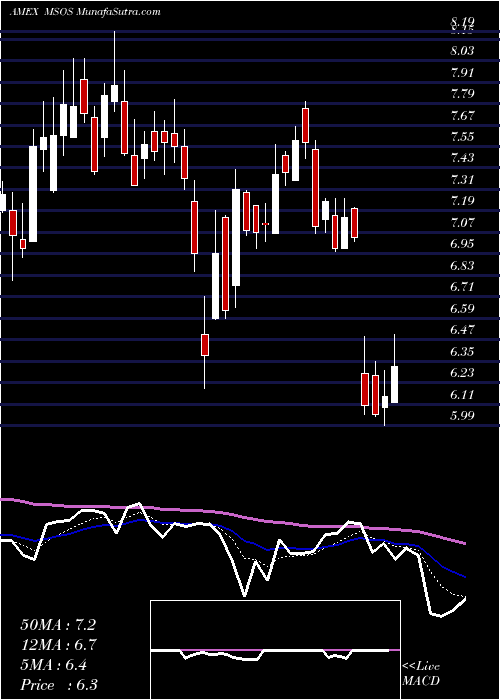Click the 6.35 price axis label
Viewport: 500px width, 700px height.
[463, 351]
